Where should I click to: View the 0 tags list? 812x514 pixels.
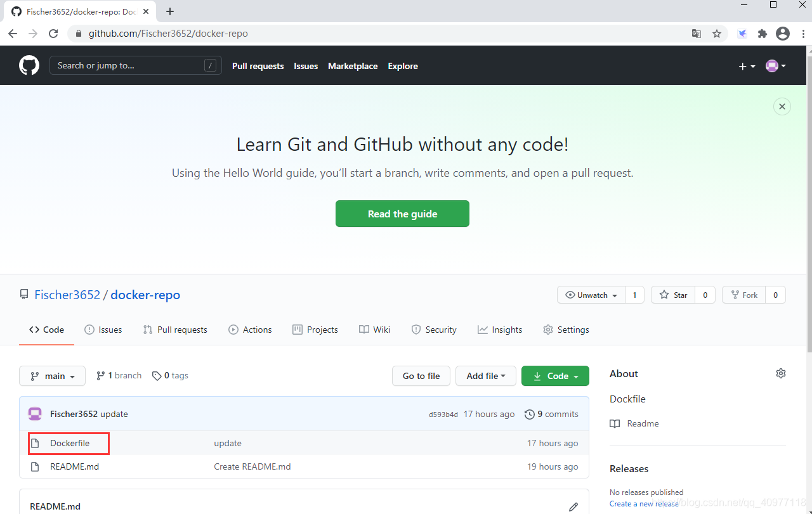(170, 376)
